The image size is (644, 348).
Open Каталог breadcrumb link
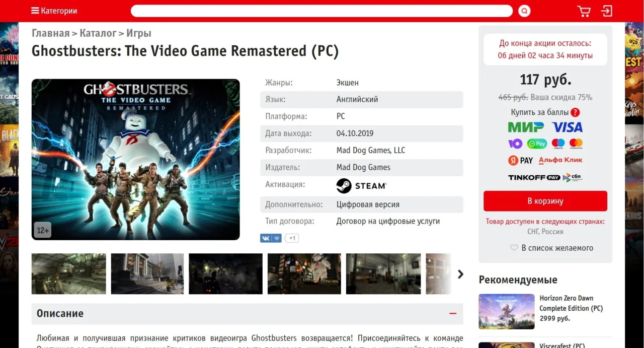pyautogui.click(x=98, y=33)
